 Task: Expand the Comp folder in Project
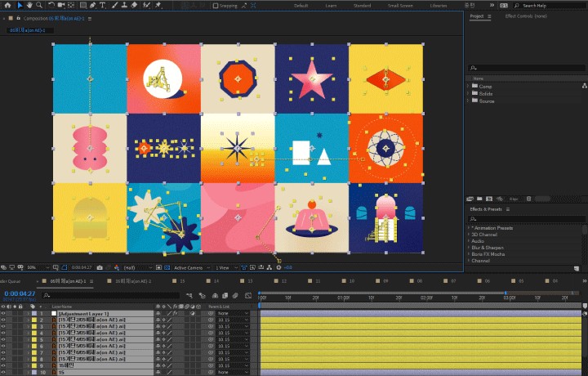coord(469,87)
